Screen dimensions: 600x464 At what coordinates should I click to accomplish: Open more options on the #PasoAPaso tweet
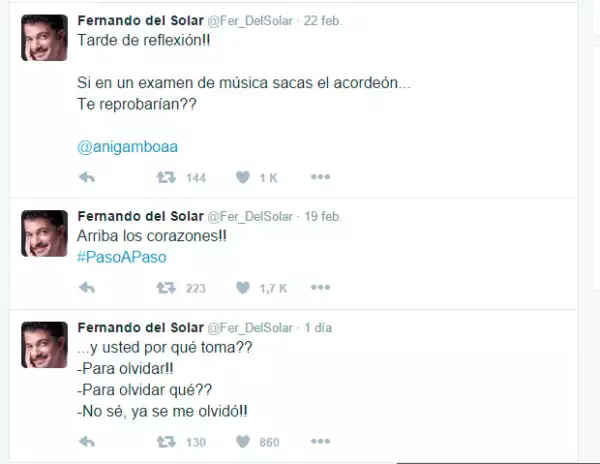(320, 288)
